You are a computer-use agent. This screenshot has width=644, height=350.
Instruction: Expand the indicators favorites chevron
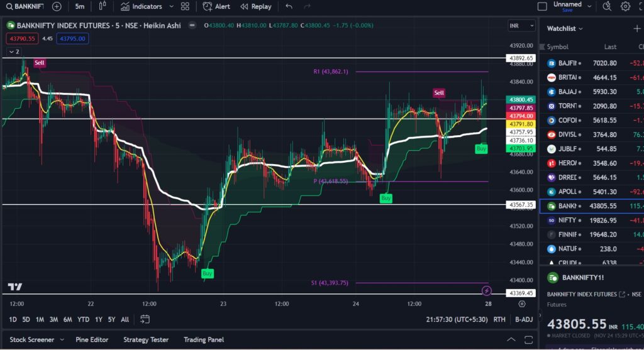[172, 6]
